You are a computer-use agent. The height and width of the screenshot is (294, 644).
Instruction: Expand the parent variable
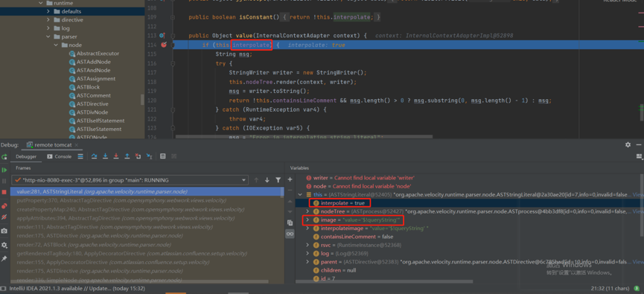pyautogui.click(x=307, y=262)
